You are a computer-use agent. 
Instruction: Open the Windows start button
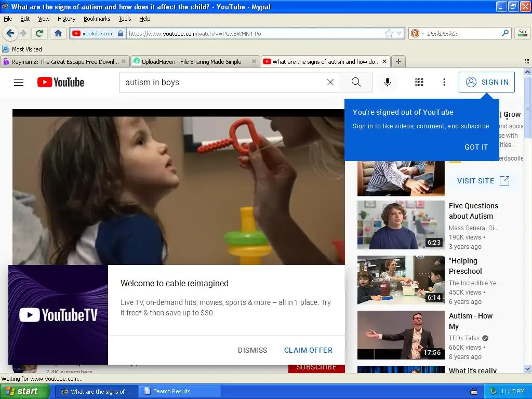[x=24, y=391]
